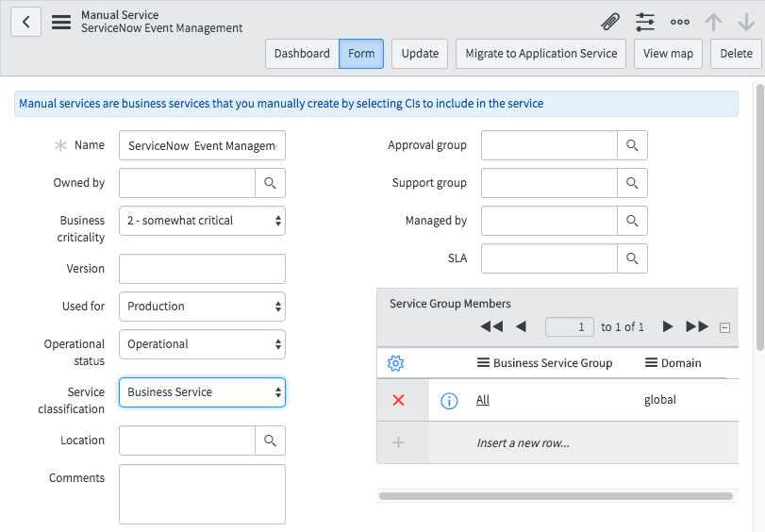
Task: Look up Approval group using magnifier icon
Action: 632,145
